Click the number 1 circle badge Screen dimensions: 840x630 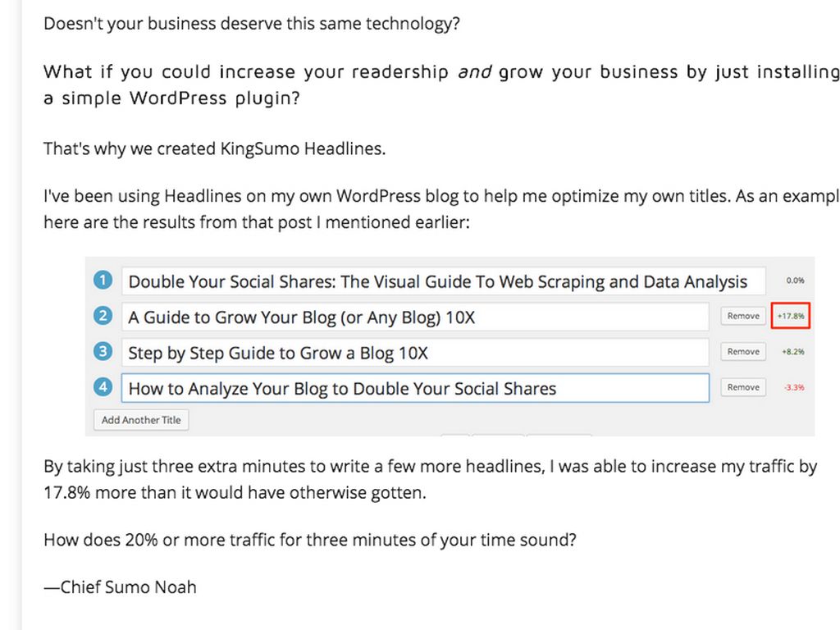point(103,281)
